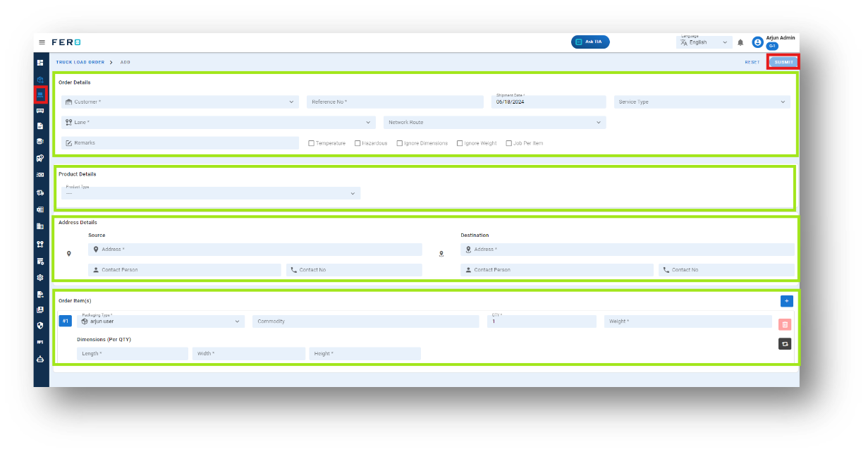This screenshot has width=868, height=454.
Task: Open the delivery truck icon in the sidebar
Action: coord(40,192)
